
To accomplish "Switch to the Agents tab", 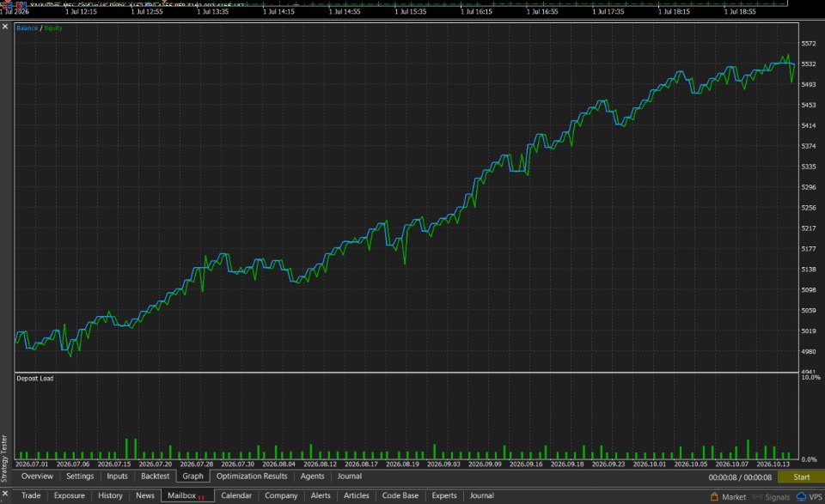I will (313, 477).
